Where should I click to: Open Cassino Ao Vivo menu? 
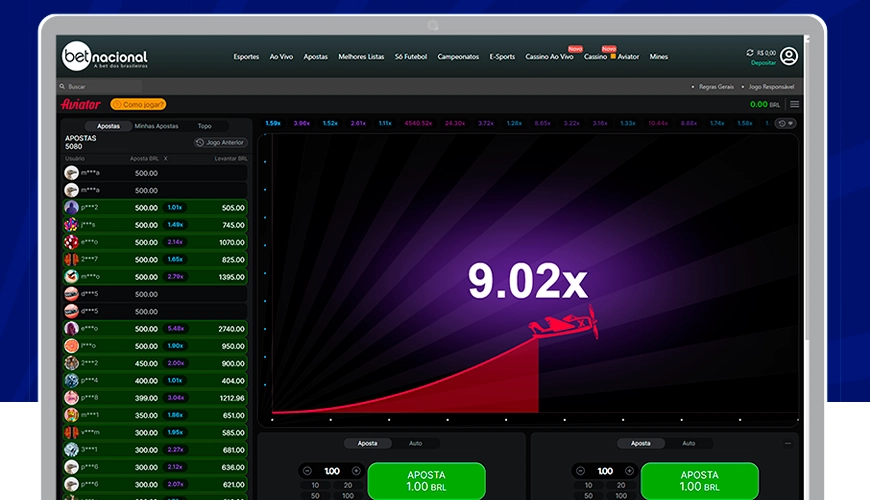549,57
